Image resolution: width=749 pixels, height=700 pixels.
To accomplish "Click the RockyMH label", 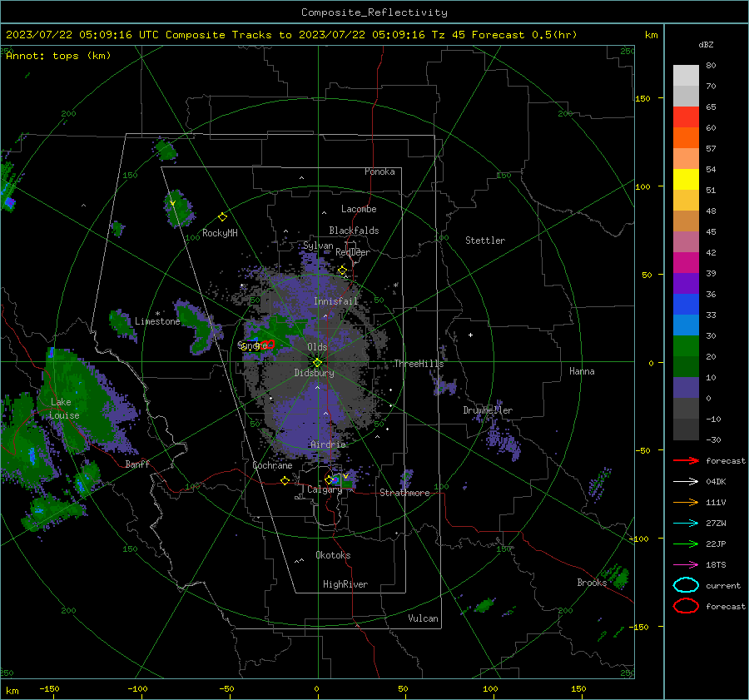I will [x=220, y=233].
